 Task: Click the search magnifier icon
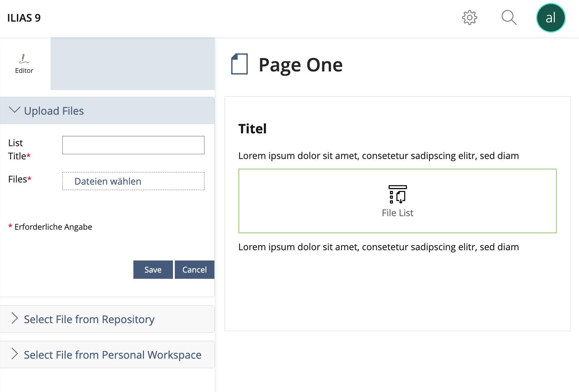click(x=509, y=18)
